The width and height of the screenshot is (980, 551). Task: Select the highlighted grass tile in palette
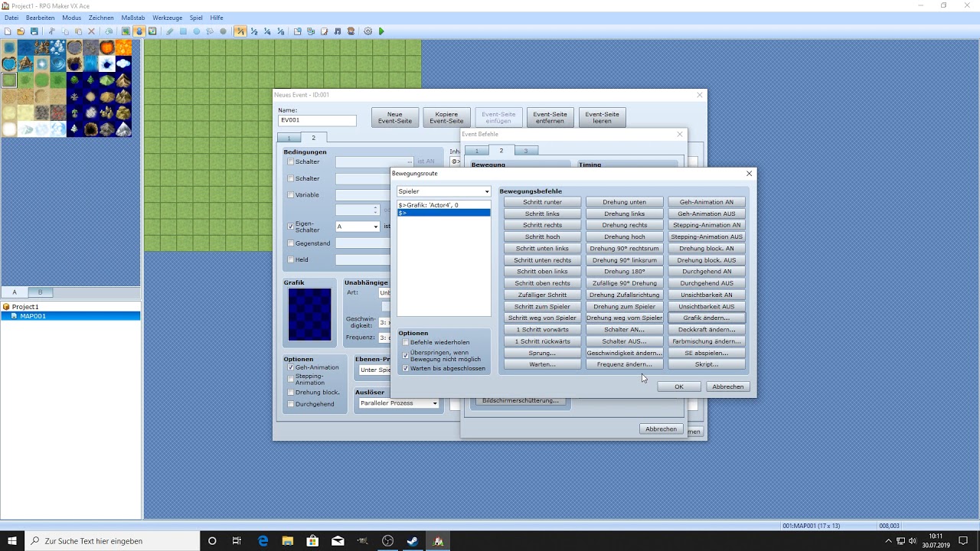(9, 80)
